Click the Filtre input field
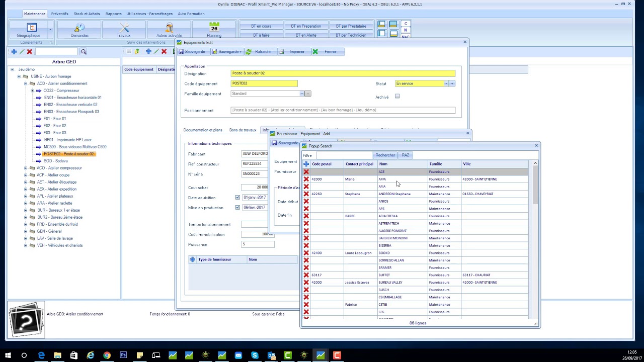The width and height of the screenshot is (644, 362). (x=344, y=155)
